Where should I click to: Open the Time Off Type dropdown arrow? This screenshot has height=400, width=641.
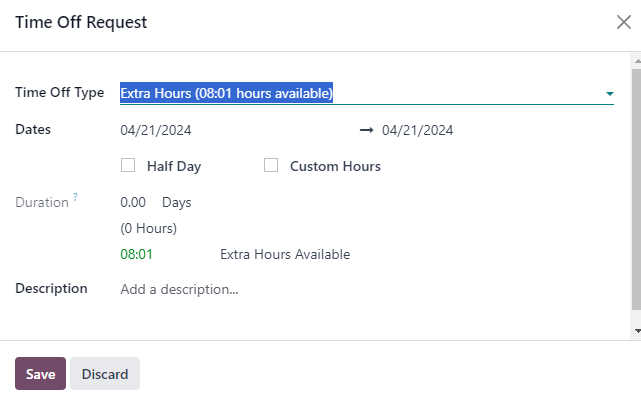pyautogui.click(x=610, y=94)
